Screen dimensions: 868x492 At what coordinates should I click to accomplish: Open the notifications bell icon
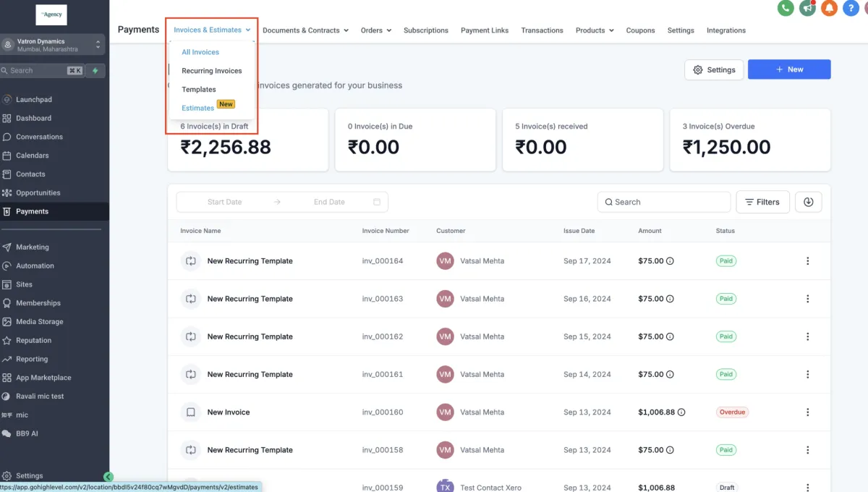(x=830, y=8)
